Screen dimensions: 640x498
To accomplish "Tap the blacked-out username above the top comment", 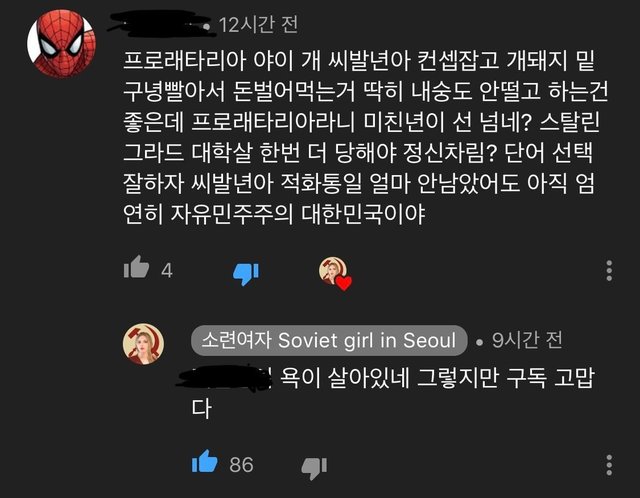I will click(x=161, y=24).
